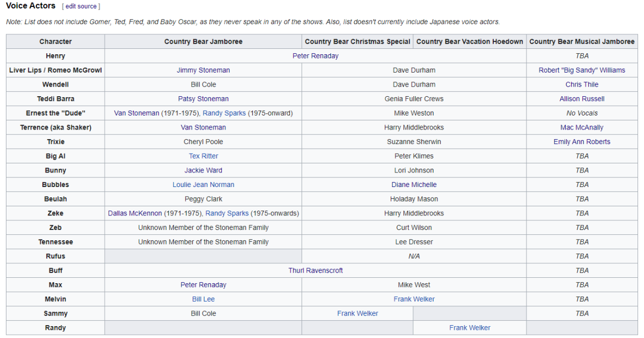Click the Cheryl Poole cell
This screenshot has width=644, height=338.
203,142
